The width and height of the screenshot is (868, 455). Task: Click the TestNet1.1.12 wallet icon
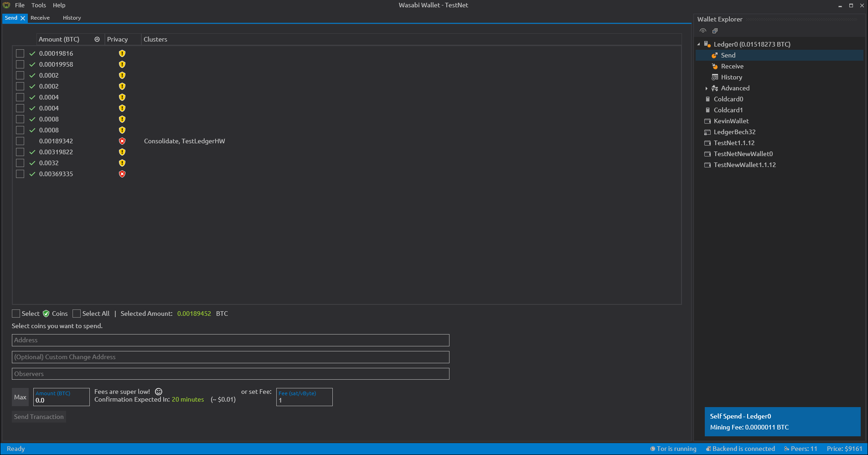708,143
